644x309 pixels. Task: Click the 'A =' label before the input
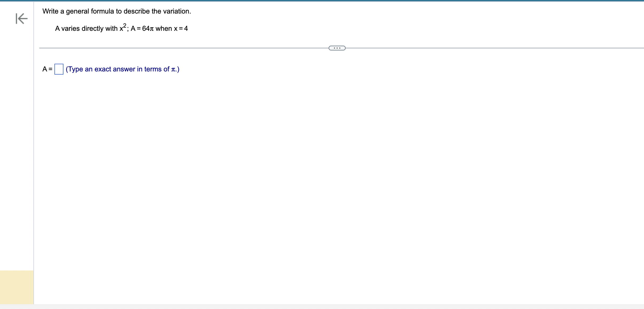point(47,69)
